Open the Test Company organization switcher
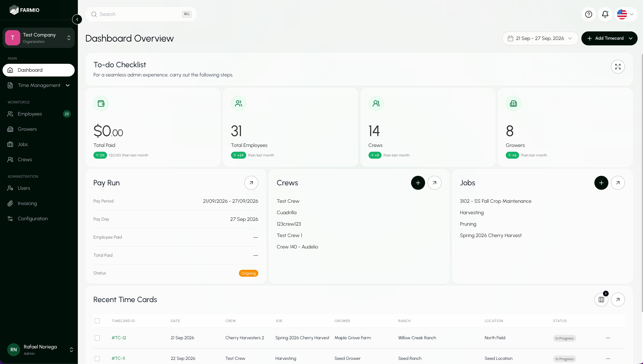This screenshot has width=643, height=364. (x=39, y=38)
